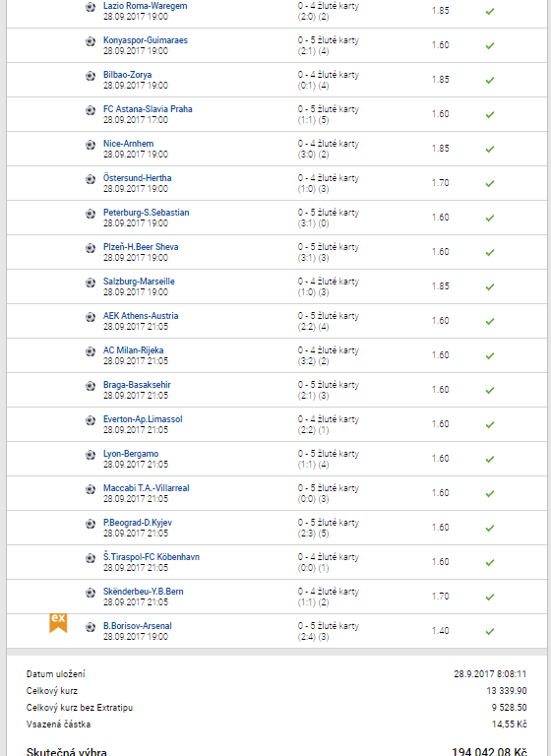Click green checkmark for B.Borisov-Arsenal
Image resolution: width=551 pixels, height=756 pixels.
click(490, 632)
